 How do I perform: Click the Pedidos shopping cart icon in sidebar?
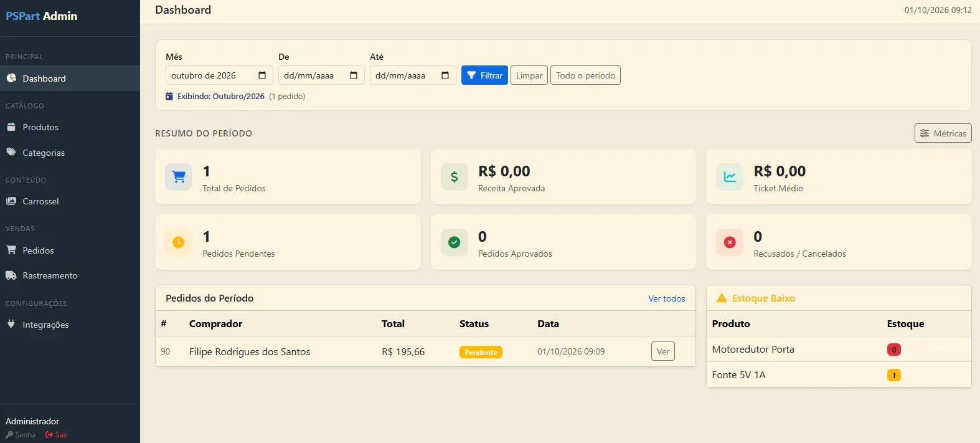point(11,250)
